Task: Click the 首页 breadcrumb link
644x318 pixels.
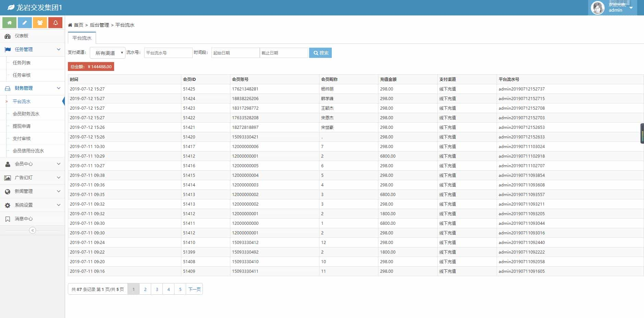Action: (x=78, y=25)
